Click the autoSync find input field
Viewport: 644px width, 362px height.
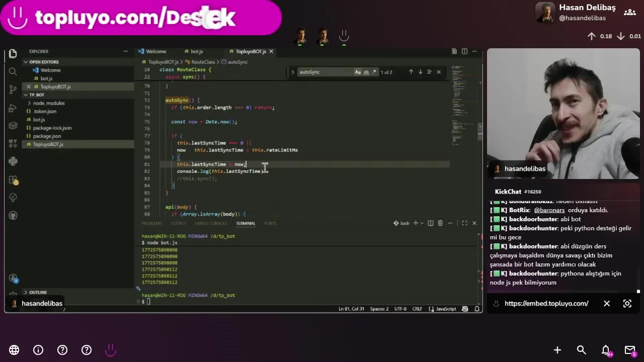click(x=326, y=72)
